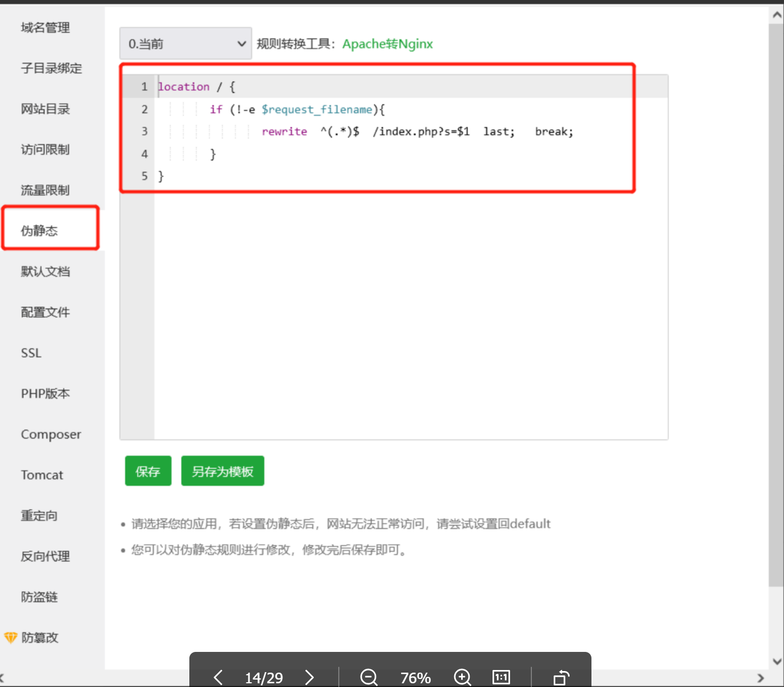
Task: Show image at actual 1:1 size
Action: click(x=501, y=677)
